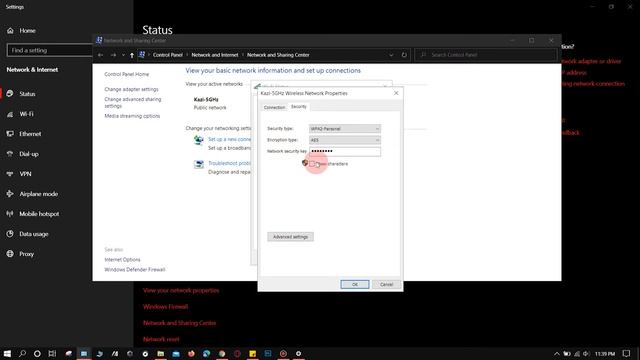Refresh the Network and Sharing Center
The width and height of the screenshot is (640, 360).
pos(404,55)
